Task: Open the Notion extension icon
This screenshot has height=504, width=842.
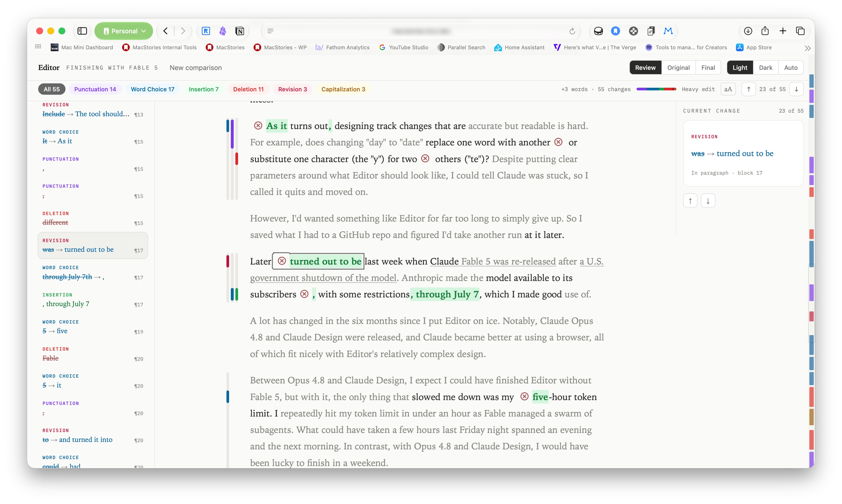Action: tap(240, 31)
